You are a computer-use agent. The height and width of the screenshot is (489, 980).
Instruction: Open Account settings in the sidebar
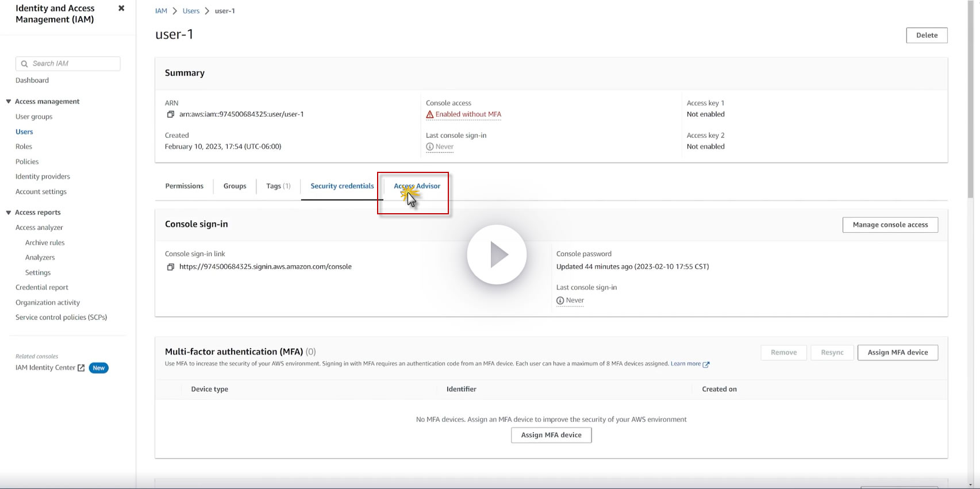(x=41, y=191)
